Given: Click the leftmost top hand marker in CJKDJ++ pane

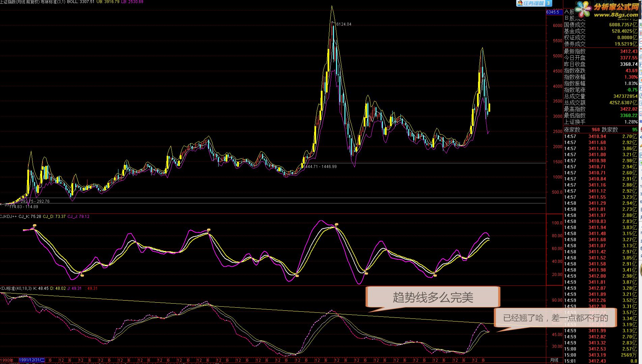Looking at the screenshot, I should 34,226.
